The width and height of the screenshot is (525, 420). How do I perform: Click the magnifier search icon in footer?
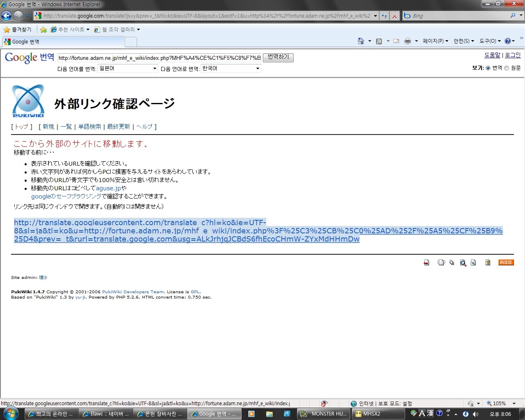pyautogui.click(x=463, y=263)
